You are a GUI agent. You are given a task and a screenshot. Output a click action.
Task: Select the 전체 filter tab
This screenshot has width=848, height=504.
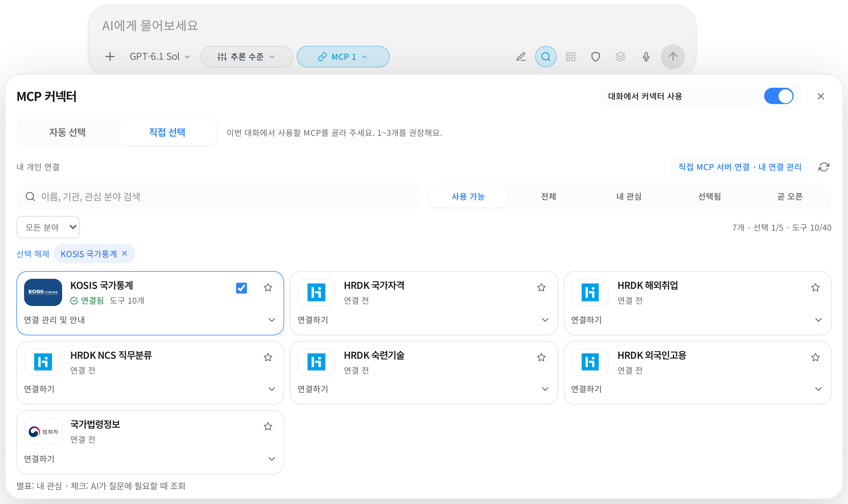tap(548, 197)
